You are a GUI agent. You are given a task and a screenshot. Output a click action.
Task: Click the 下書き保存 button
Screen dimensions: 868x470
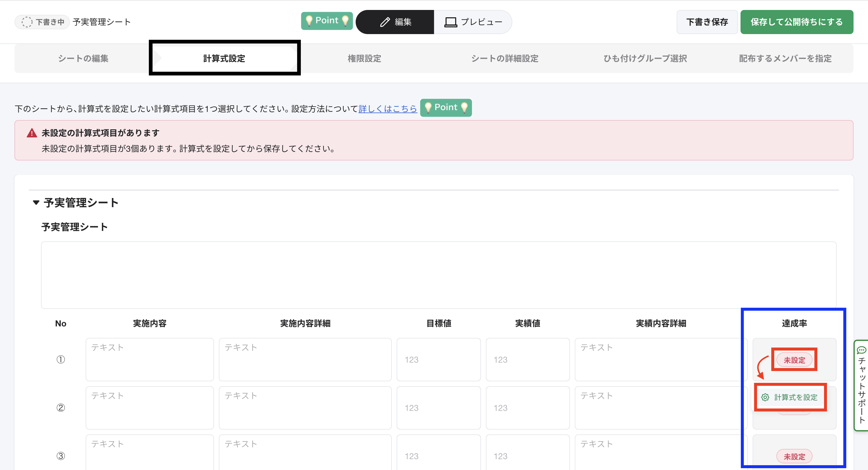coord(707,22)
